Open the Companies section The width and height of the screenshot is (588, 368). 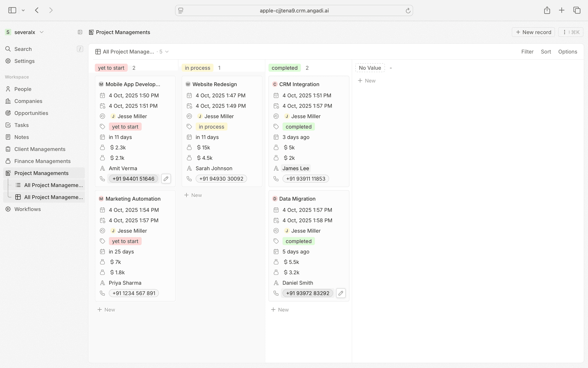(28, 101)
